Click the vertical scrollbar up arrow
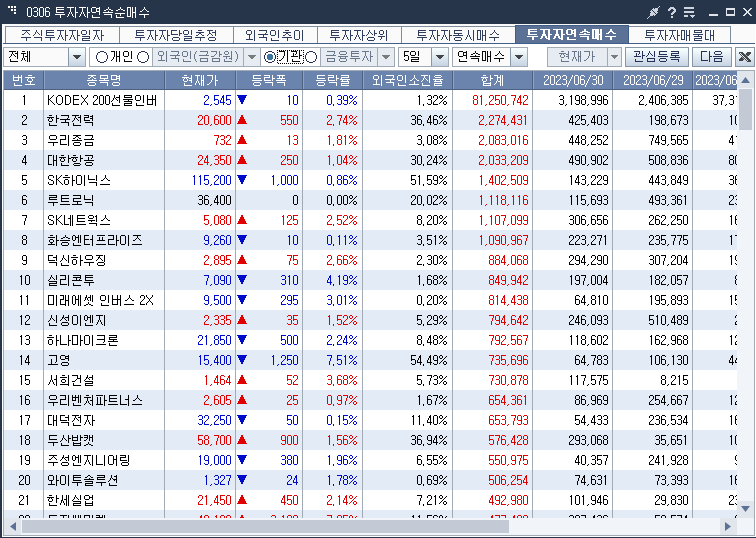This screenshot has height=538, width=756. pyautogui.click(x=745, y=80)
